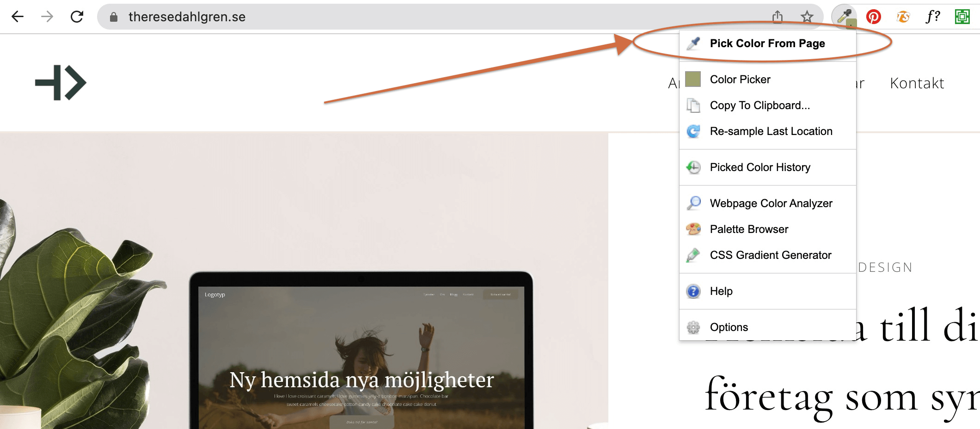This screenshot has height=429, width=980.
Task: Toggle the bookmark star for this page
Action: [807, 18]
